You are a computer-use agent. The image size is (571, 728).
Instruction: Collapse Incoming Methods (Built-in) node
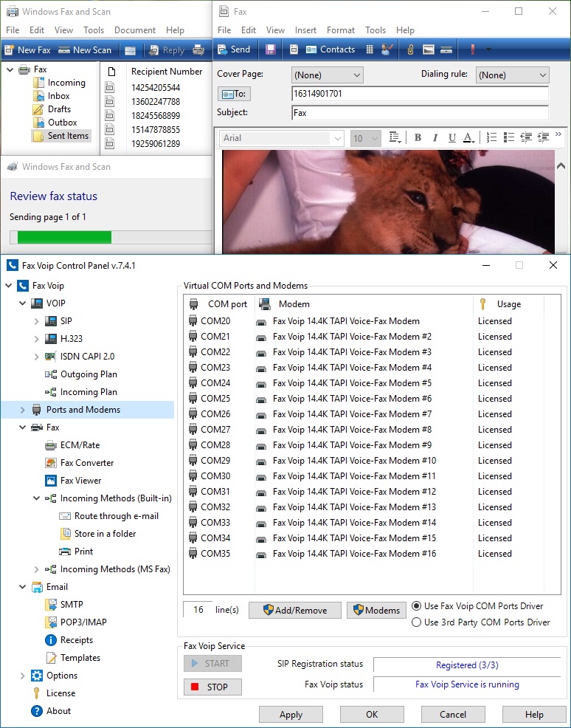pyautogui.click(x=37, y=498)
